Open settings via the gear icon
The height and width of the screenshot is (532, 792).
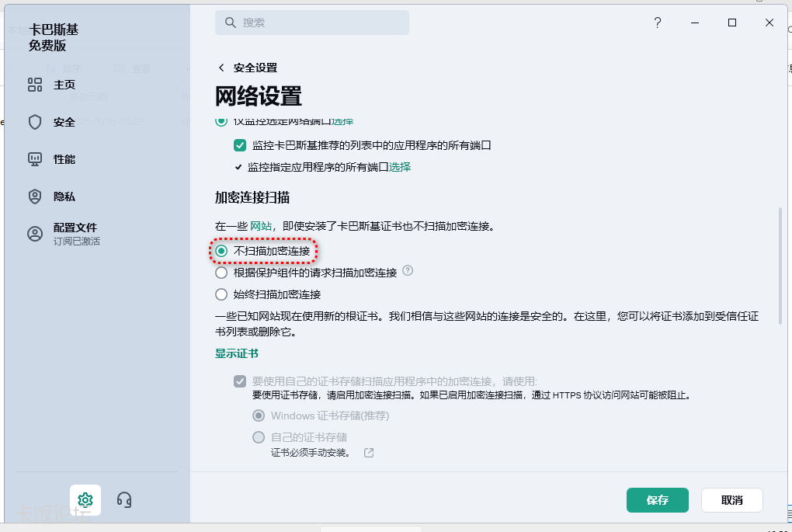[85, 500]
